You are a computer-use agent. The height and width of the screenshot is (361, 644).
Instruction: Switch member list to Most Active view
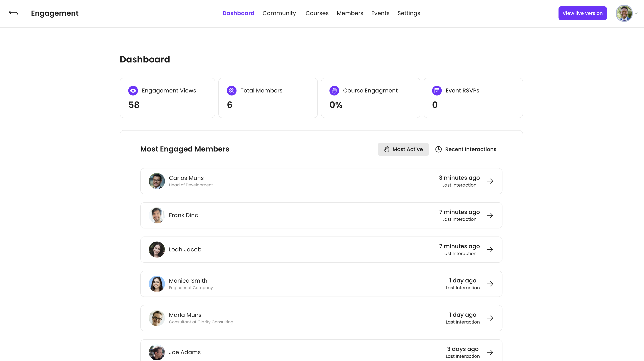403,149
